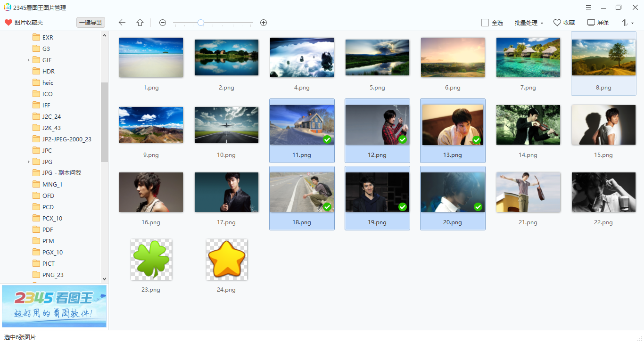Open the 批量处理 batch dropdown
This screenshot has width=644, height=343.
[529, 23]
